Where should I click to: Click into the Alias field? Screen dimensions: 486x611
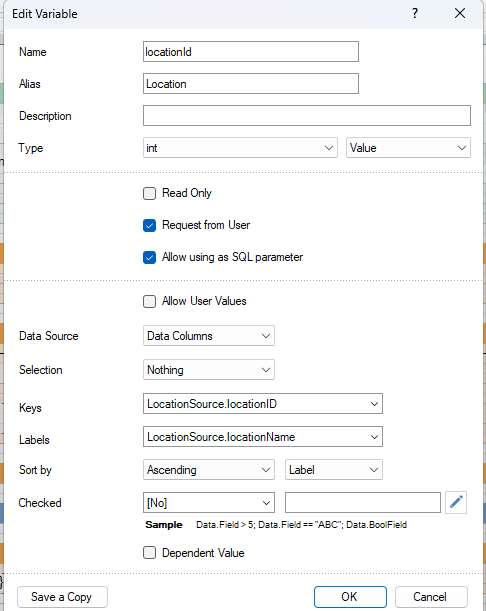tap(251, 83)
